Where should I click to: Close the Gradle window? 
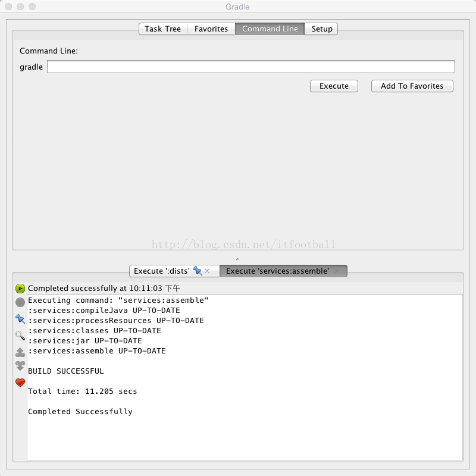coord(8,7)
